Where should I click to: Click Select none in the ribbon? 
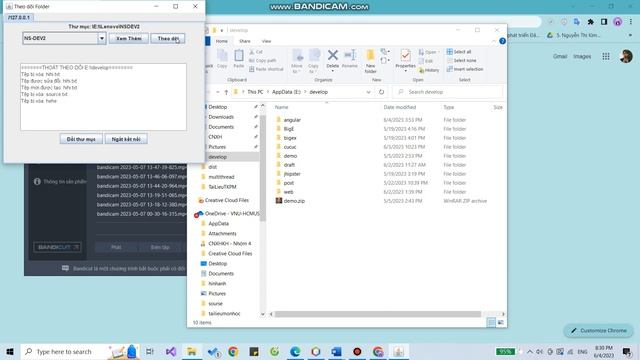461,60
